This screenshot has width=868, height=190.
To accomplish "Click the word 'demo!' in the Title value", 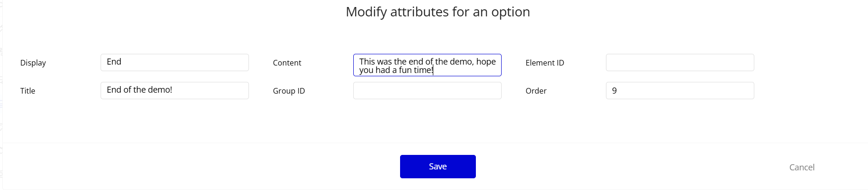I will (160, 90).
